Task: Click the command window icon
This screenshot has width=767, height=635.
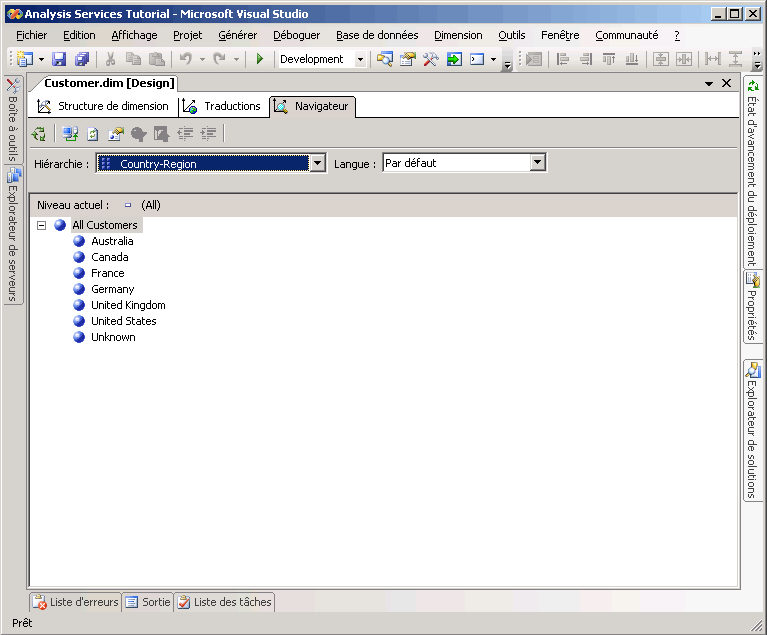Action: (x=477, y=59)
